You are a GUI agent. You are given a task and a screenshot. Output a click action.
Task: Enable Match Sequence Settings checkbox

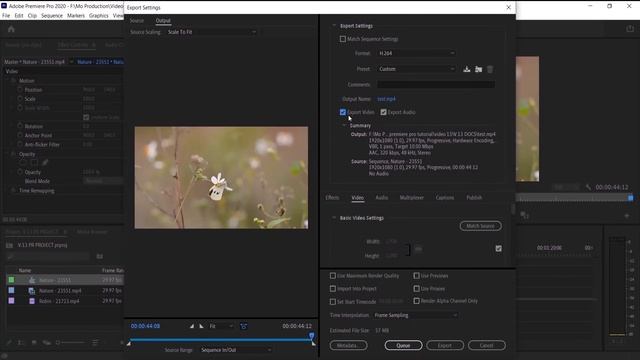point(343,39)
